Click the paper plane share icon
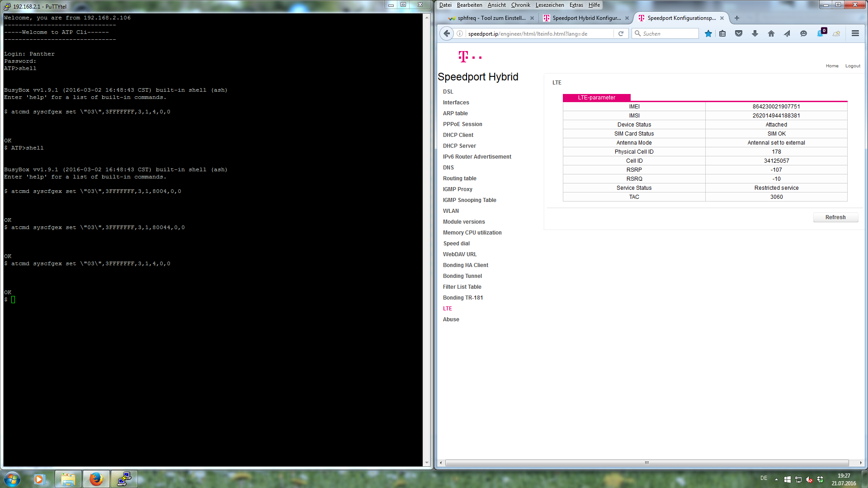The width and height of the screenshot is (868, 488). click(787, 33)
